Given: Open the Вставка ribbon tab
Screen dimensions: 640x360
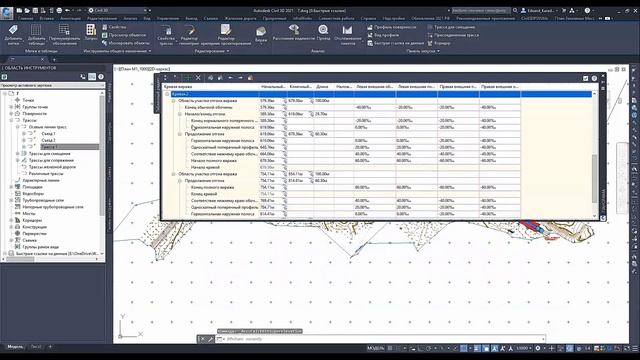Looking at the screenshot, I should [47, 18].
